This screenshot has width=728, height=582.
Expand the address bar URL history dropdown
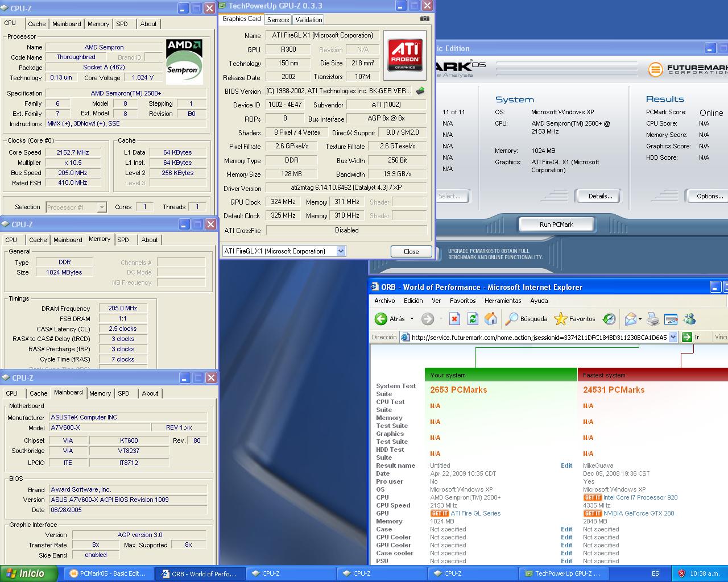click(x=673, y=337)
